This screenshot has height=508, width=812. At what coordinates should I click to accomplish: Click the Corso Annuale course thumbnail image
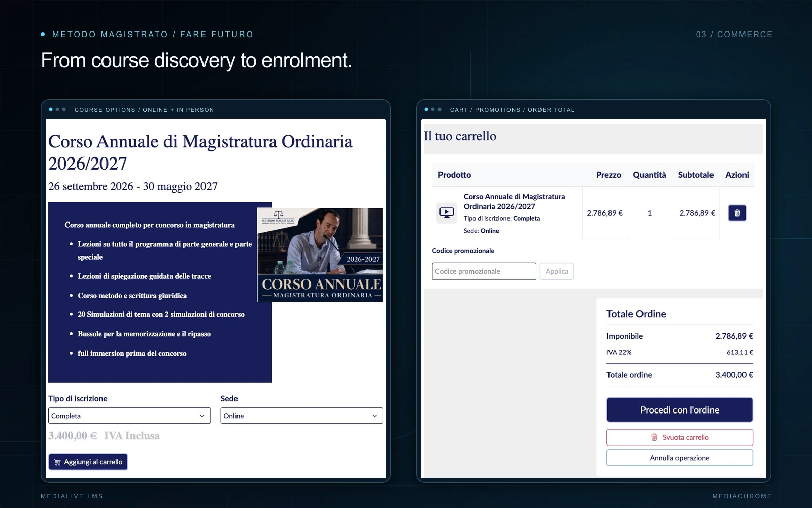(x=320, y=255)
